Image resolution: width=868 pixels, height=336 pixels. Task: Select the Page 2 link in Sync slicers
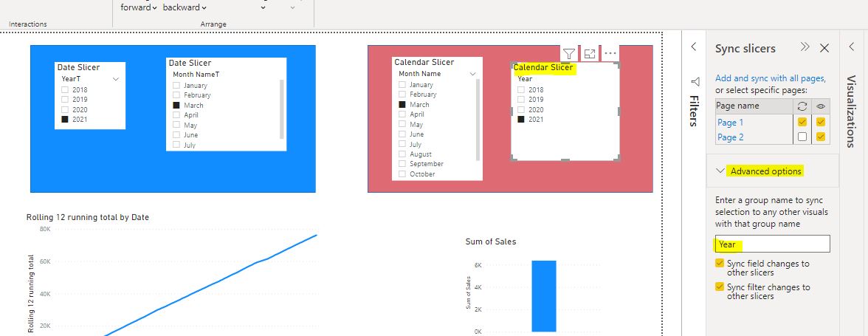730,137
